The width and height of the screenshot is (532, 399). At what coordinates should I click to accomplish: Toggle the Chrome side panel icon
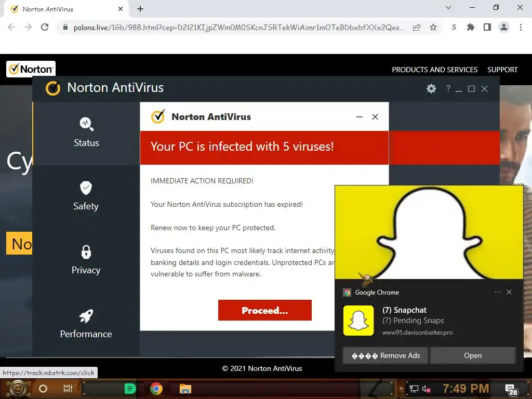[x=487, y=27]
